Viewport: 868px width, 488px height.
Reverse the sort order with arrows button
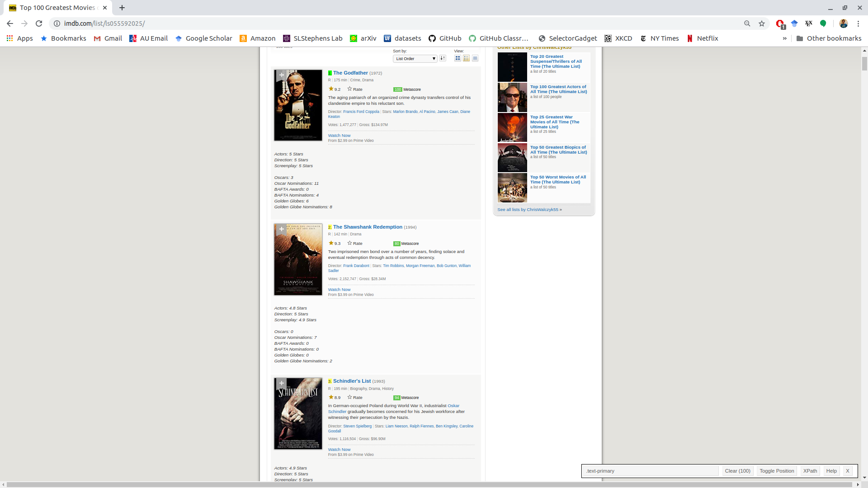(443, 58)
